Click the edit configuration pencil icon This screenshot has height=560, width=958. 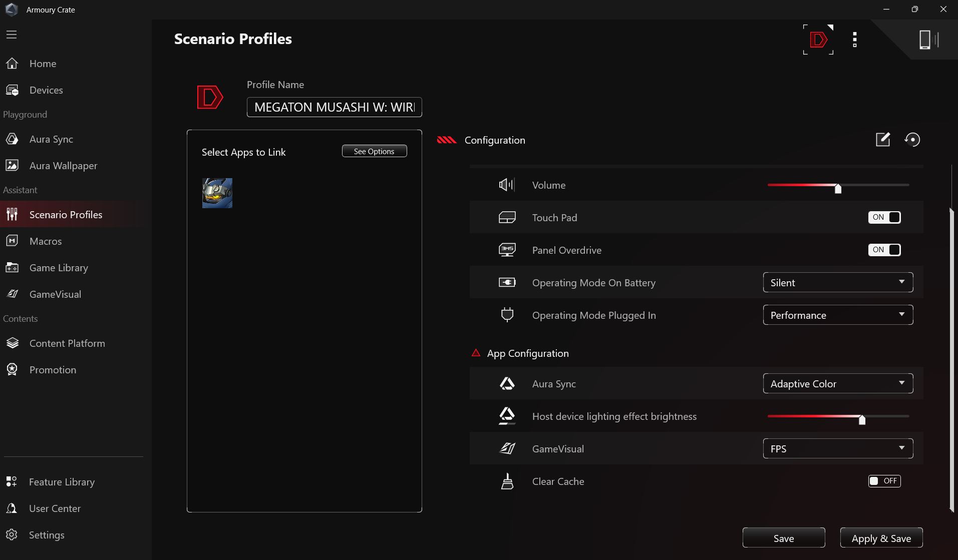click(882, 140)
